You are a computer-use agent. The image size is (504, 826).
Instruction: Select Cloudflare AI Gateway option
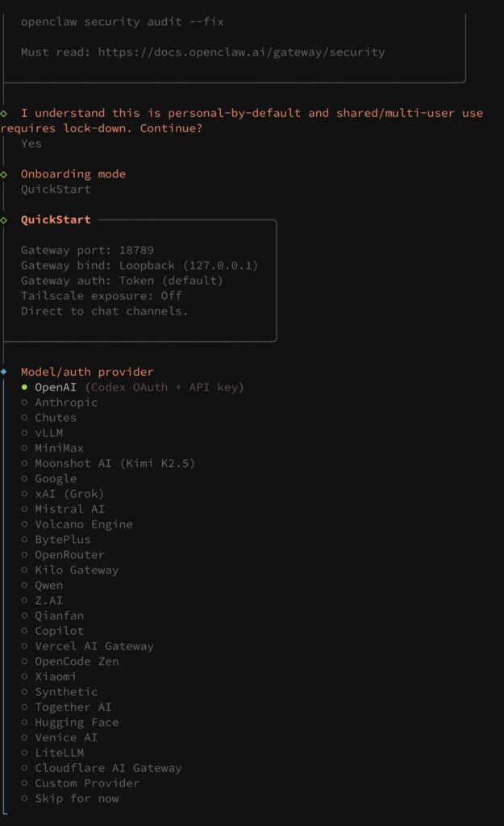(108, 768)
